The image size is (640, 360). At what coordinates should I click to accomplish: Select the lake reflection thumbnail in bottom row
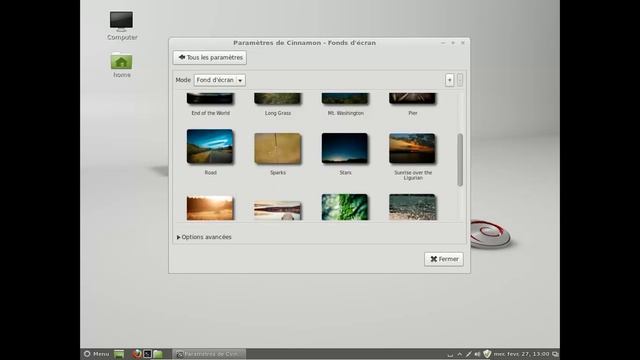(x=278, y=211)
